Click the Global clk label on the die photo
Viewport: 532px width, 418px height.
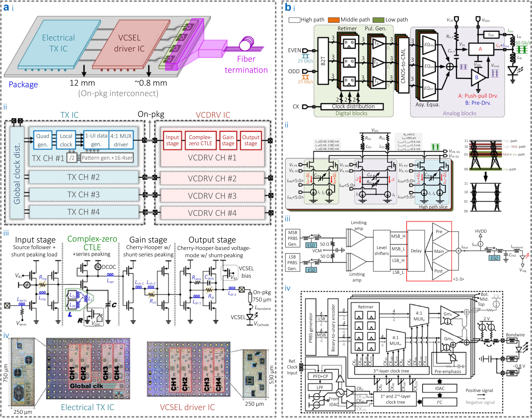point(87,386)
